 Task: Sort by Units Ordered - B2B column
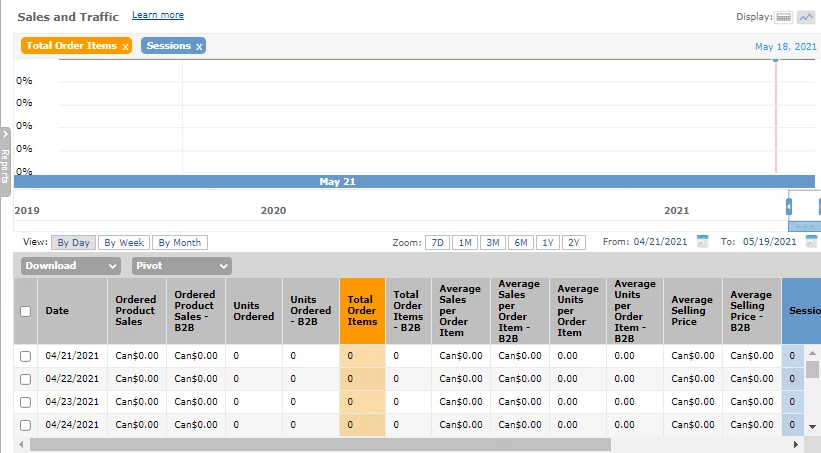point(311,311)
